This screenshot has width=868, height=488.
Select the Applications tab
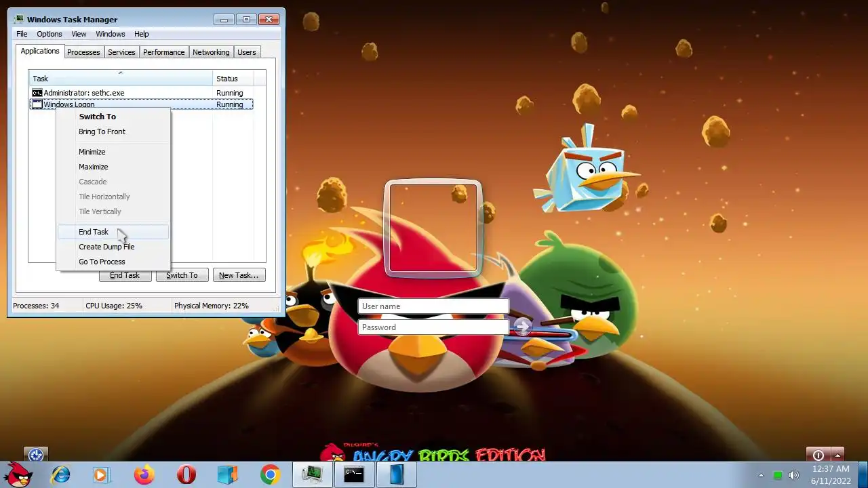click(40, 52)
